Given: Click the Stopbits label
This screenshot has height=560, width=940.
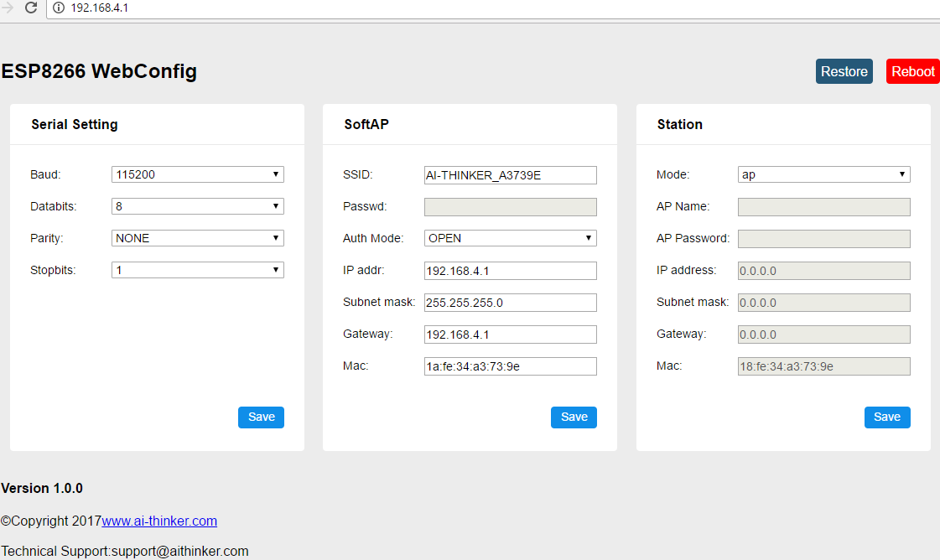Looking at the screenshot, I should click(53, 270).
